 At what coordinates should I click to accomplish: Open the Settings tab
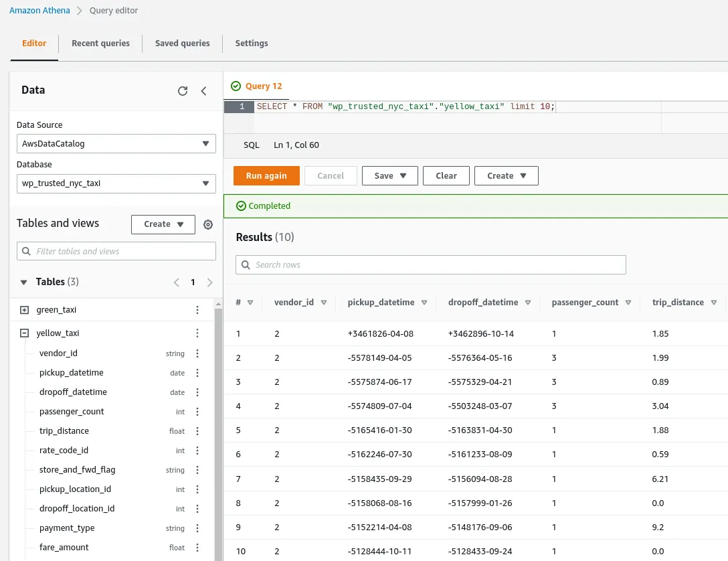[252, 44]
